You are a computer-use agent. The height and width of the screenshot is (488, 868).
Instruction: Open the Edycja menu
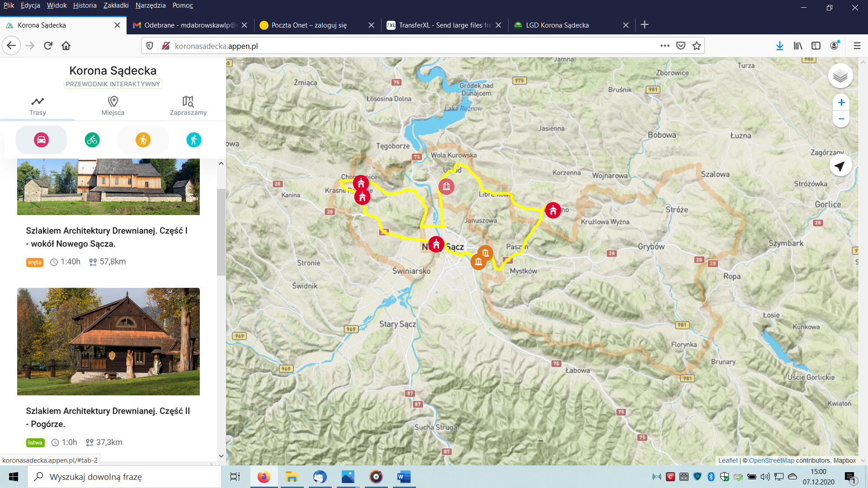30,5
